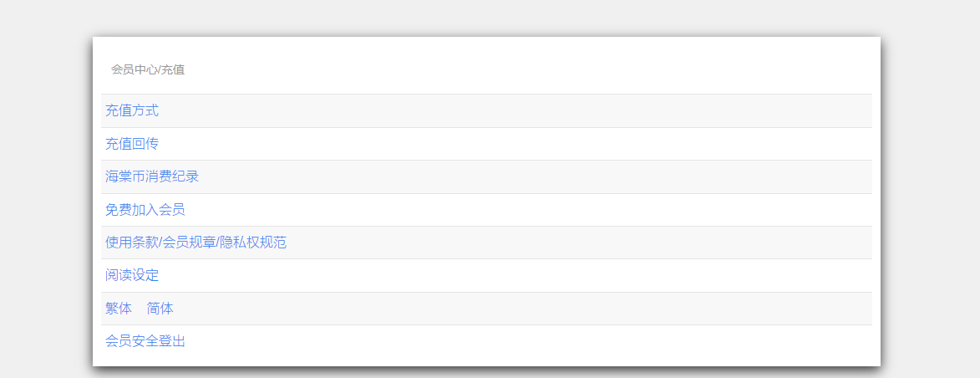Safely sign out of member account
The height and width of the screenshot is (378, 980).
(145, 341)
